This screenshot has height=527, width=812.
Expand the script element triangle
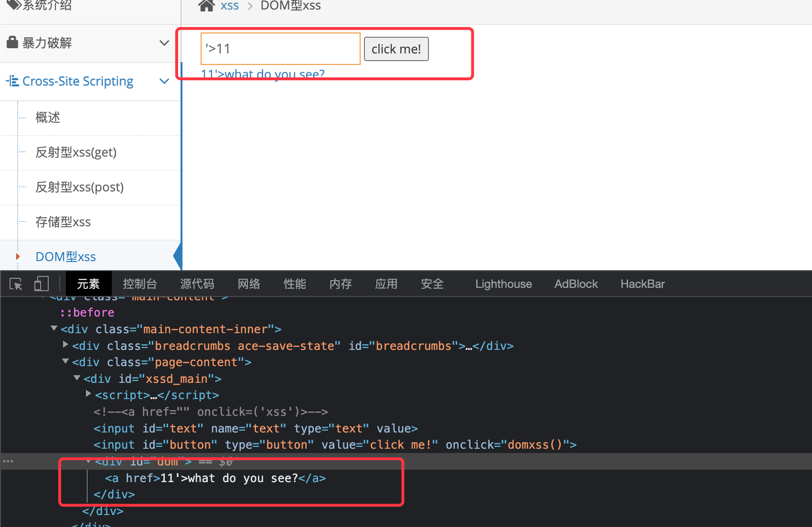88,393
